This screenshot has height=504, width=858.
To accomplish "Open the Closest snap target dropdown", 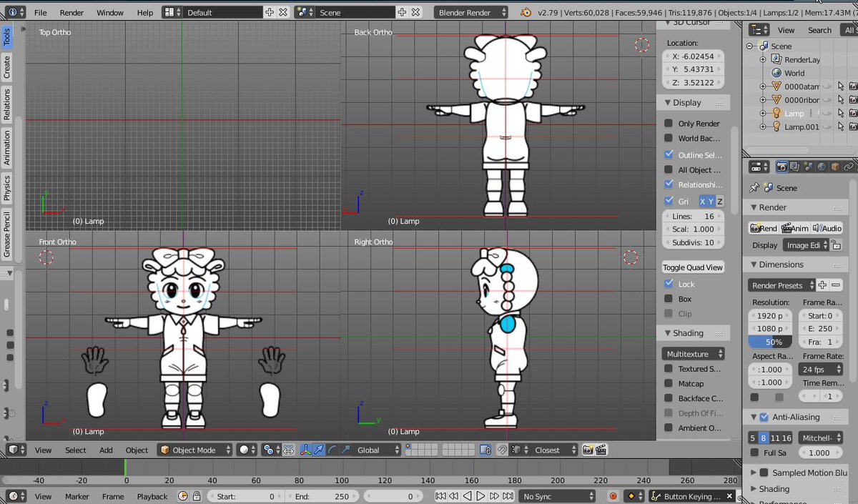I will point(553,450).
